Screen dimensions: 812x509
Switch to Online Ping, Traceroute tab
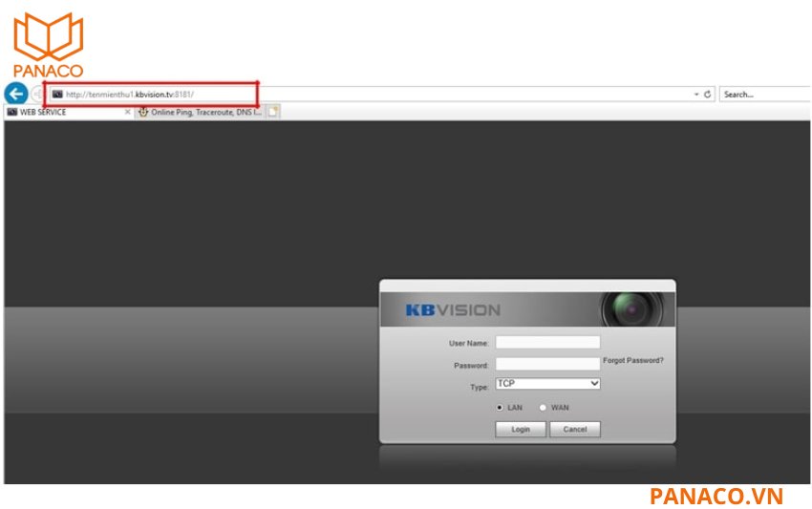[201, 112]
